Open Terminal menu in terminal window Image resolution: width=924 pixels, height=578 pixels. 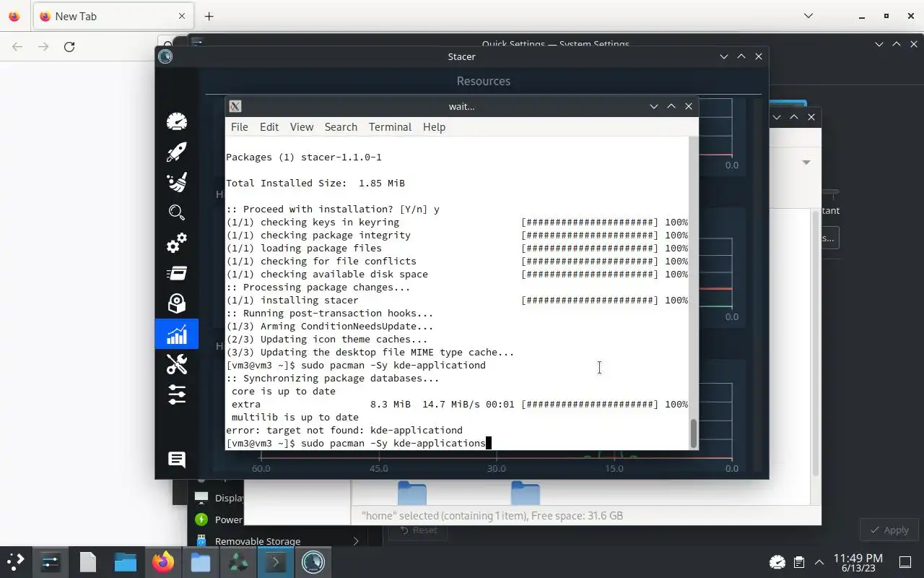(x=390, y=126)
